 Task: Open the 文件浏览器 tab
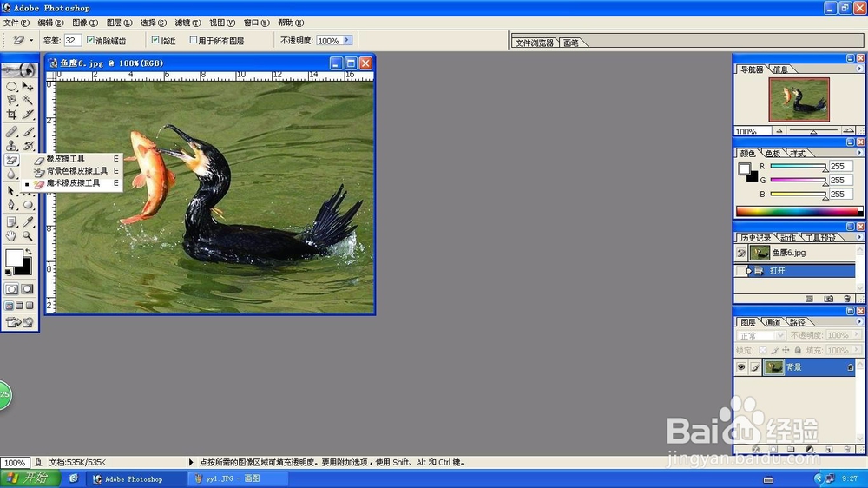coord(535,43)
